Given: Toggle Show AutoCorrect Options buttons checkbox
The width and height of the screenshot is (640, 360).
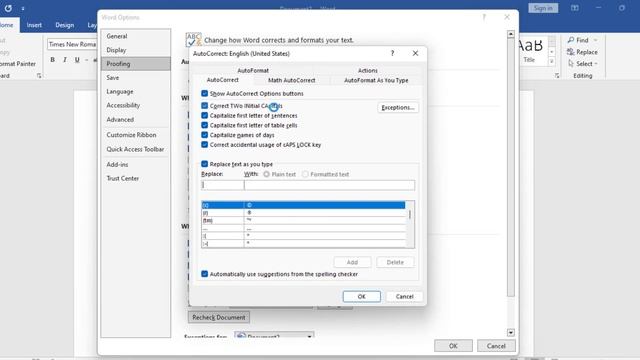Looking at the screenshot, I should point(204,93).
